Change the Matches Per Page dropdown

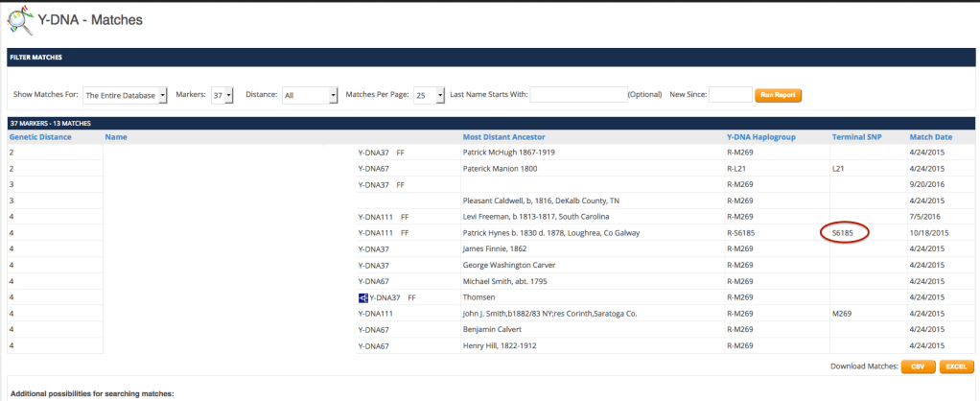[x=429, y=95]
